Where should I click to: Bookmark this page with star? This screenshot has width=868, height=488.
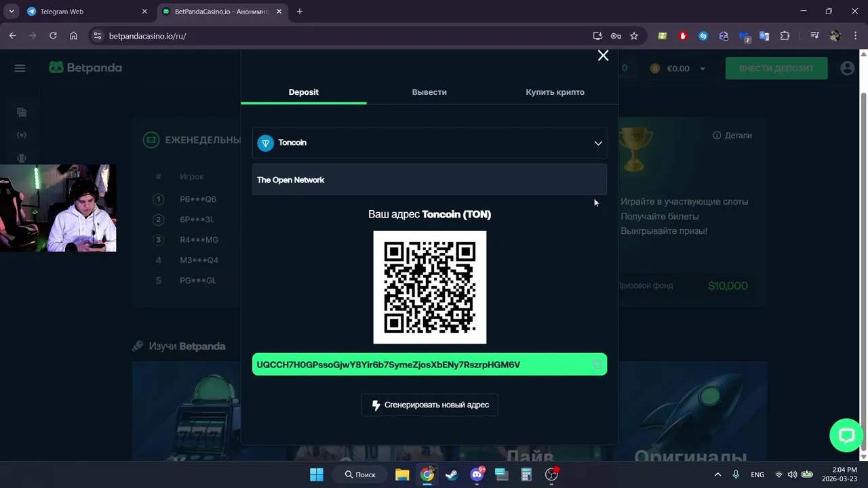pos(634,36)
